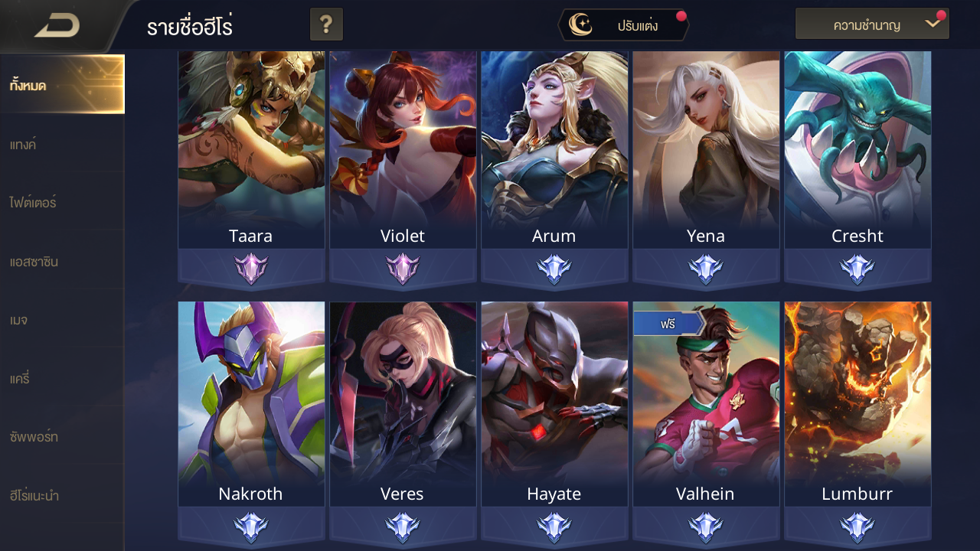
Task: Click the ปรับแต่ง customize button
Action: [x=623, y=25]
